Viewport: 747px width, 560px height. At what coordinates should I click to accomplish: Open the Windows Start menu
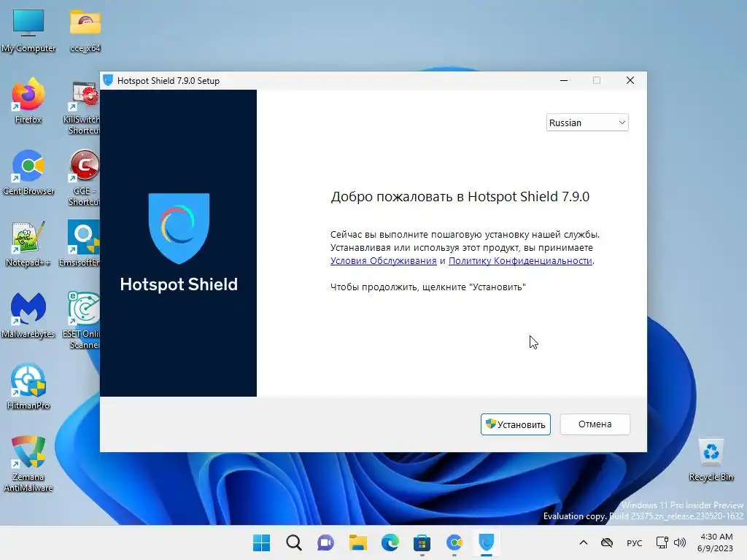(x=262, y=542)
